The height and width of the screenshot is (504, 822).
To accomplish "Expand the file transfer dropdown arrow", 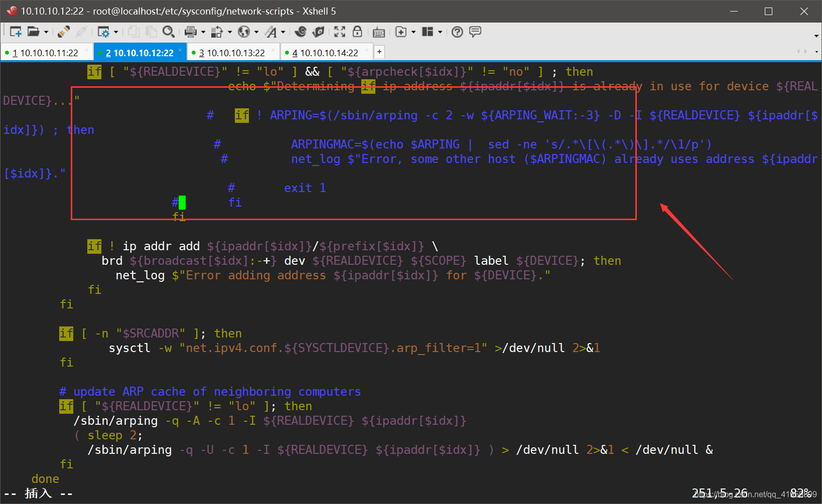I will coord(230,32).
